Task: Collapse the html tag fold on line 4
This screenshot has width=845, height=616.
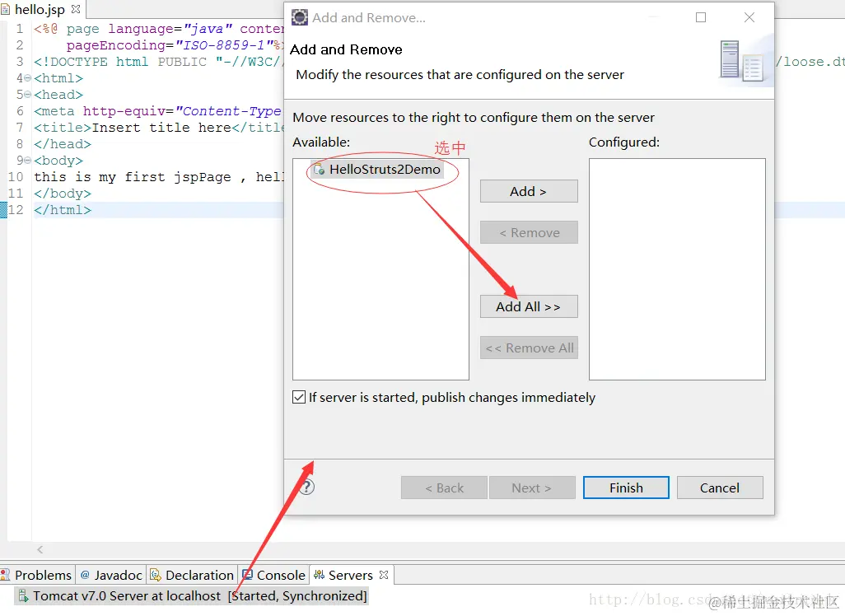Action: coord(28,78)
